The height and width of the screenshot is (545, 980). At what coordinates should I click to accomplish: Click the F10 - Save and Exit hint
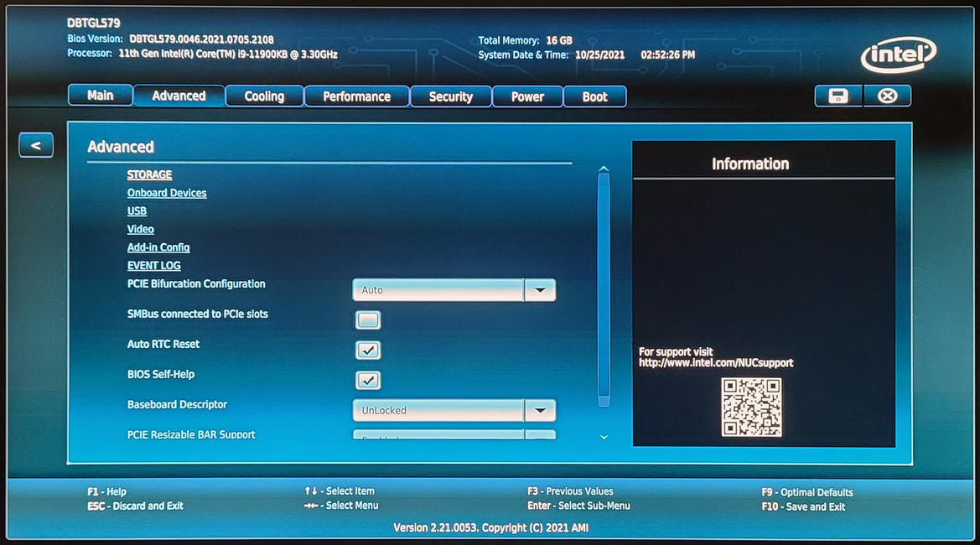[803, 507]
